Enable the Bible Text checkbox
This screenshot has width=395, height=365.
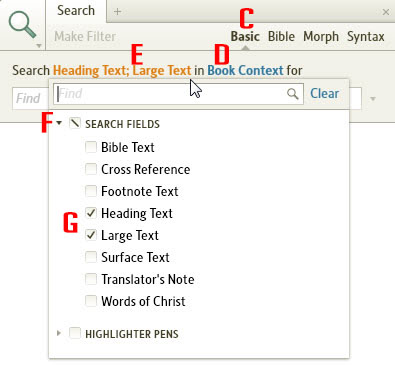pyautogui.click(x=91, y=147)
